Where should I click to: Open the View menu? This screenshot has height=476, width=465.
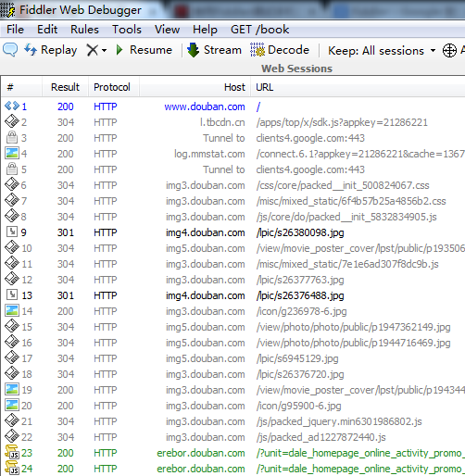pyautogui.click(x=167, y=30)
